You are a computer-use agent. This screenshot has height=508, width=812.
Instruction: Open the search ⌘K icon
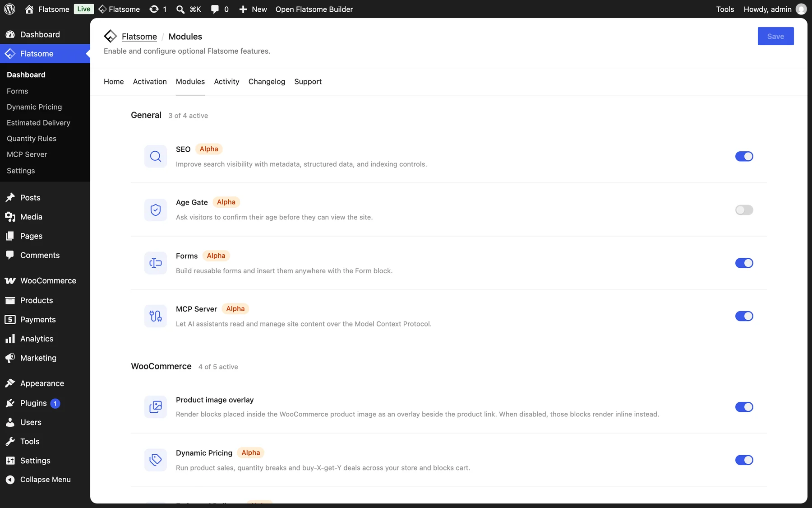click(x=189, y=9)
